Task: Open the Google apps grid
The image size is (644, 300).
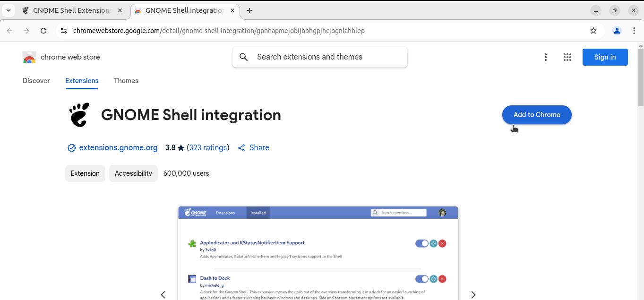Action: (x=567, y=57)
